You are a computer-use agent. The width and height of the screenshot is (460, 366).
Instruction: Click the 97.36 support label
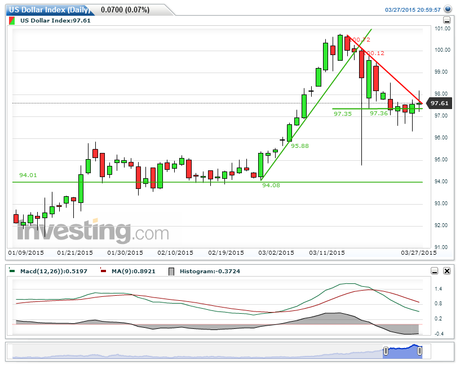[379, 114]
